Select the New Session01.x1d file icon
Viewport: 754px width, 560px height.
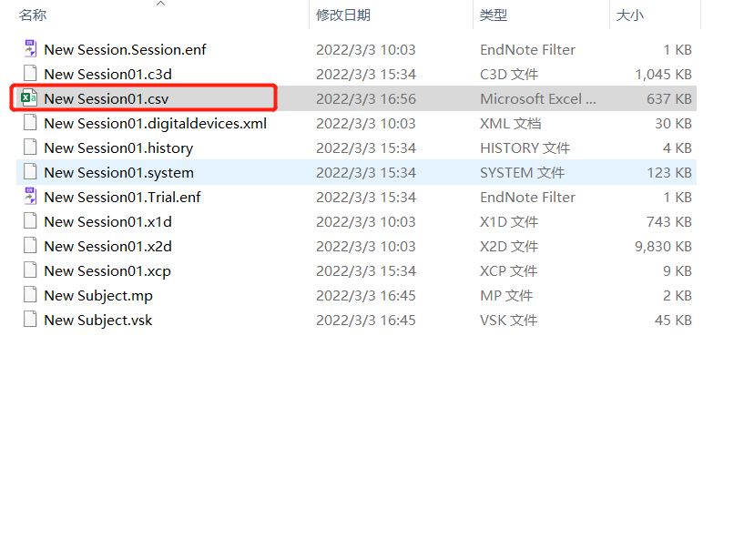(30, 220)
